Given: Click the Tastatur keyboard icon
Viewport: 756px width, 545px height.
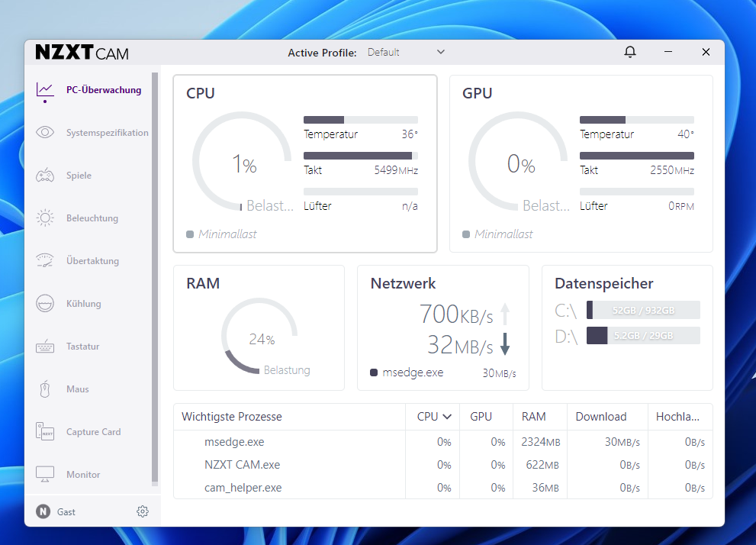Looking at the screenshot, I should (x=45, y=347).
